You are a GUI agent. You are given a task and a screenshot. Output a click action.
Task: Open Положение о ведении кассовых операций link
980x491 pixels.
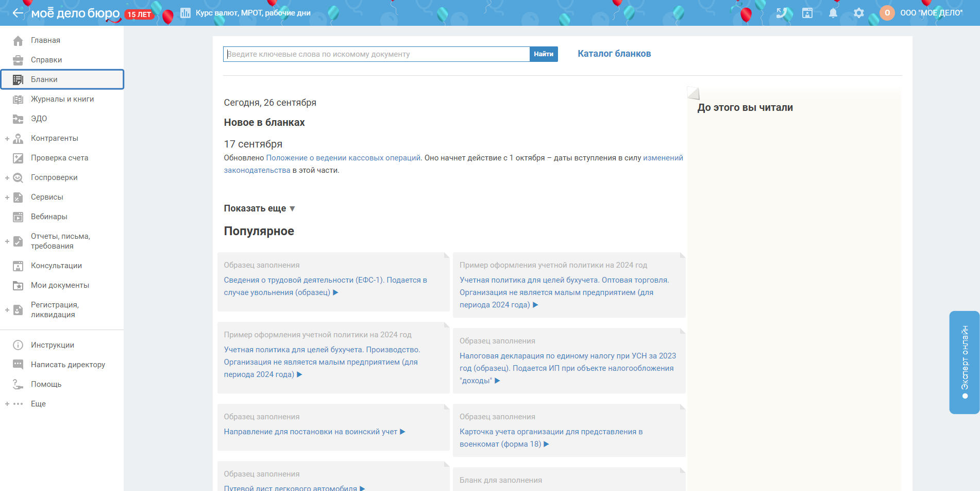click(x=343, y=158)
